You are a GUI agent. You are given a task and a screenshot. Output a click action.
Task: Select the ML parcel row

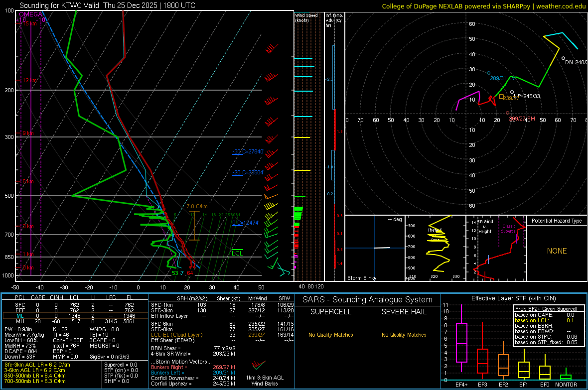tap(75, 316)
